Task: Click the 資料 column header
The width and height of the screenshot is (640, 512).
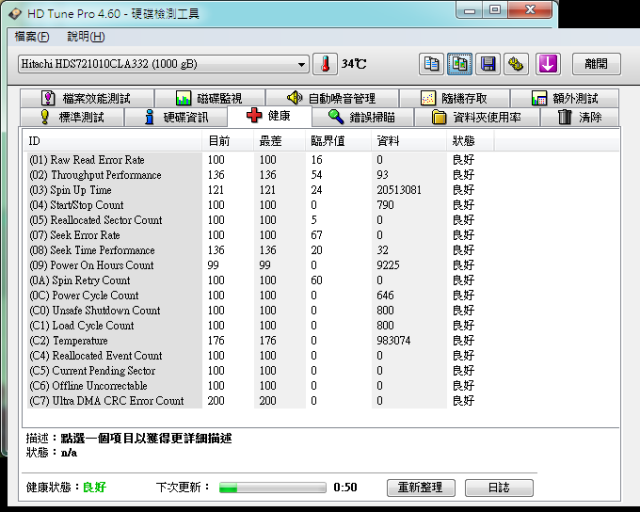Action: [x=409, y=141]
